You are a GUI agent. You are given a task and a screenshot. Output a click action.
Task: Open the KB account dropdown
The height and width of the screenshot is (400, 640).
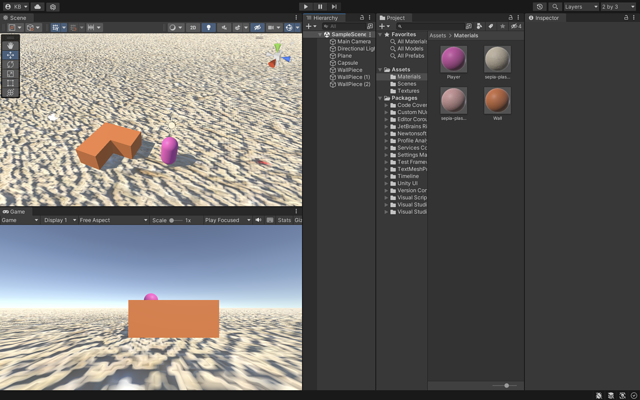coord(16,7)
